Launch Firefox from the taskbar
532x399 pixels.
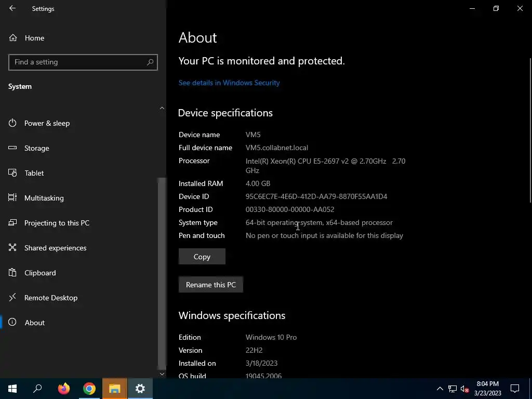click(x=63, y=389)
